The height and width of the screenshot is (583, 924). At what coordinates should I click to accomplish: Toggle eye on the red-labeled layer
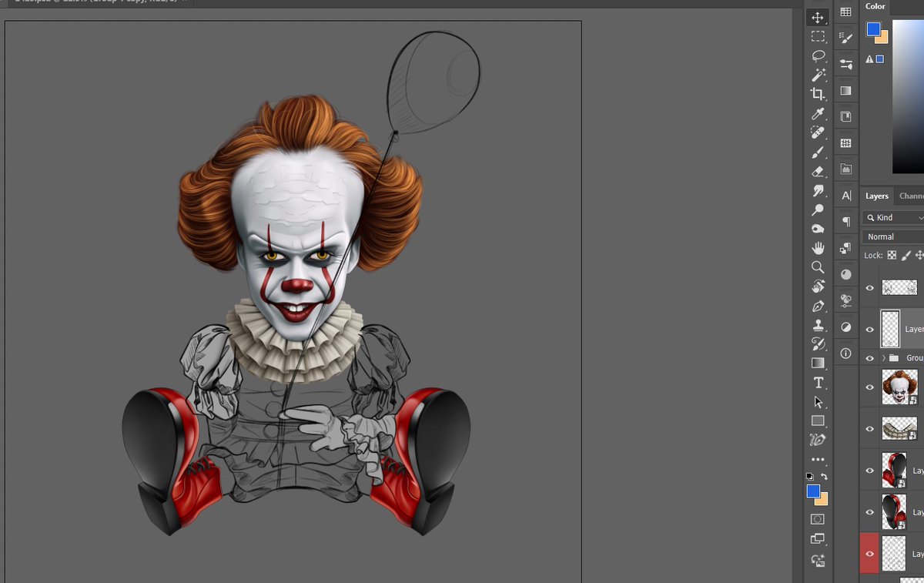point(870,554)
